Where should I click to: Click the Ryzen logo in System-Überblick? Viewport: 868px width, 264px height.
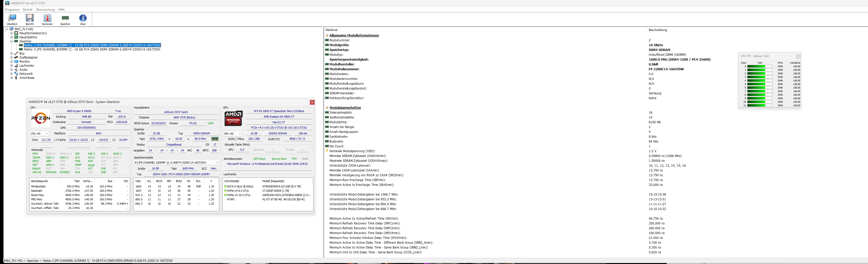coord(41,118)
